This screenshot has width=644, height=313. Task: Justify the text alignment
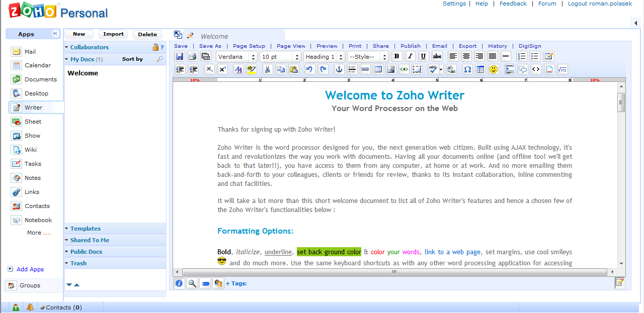point(493,56)
